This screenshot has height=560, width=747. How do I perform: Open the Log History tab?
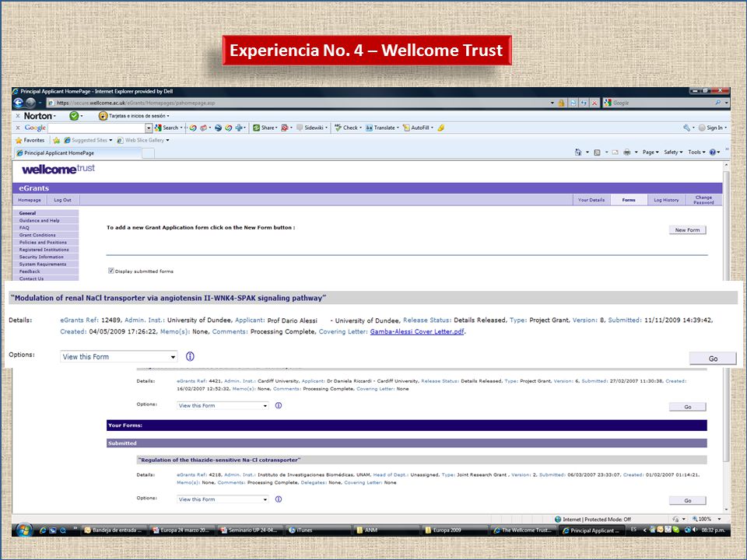pos(666,200)
